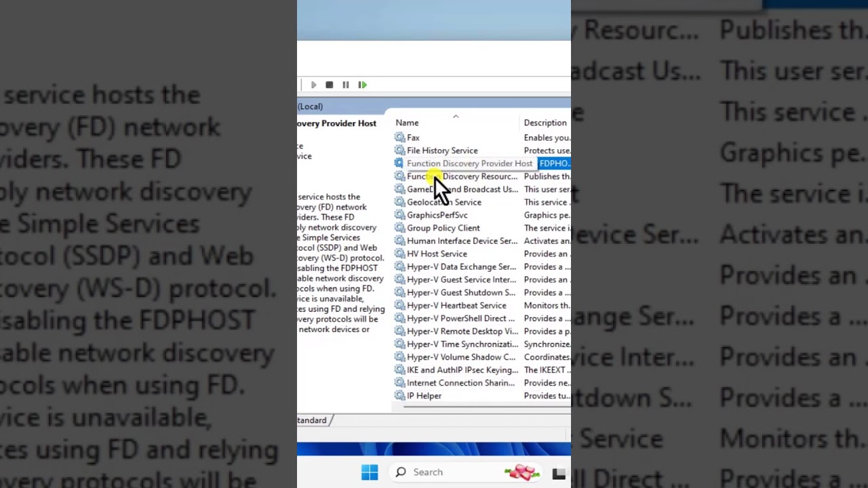
Task: Click the gear icon beside GraphicsPerfSvc
Action: point(399,215)
